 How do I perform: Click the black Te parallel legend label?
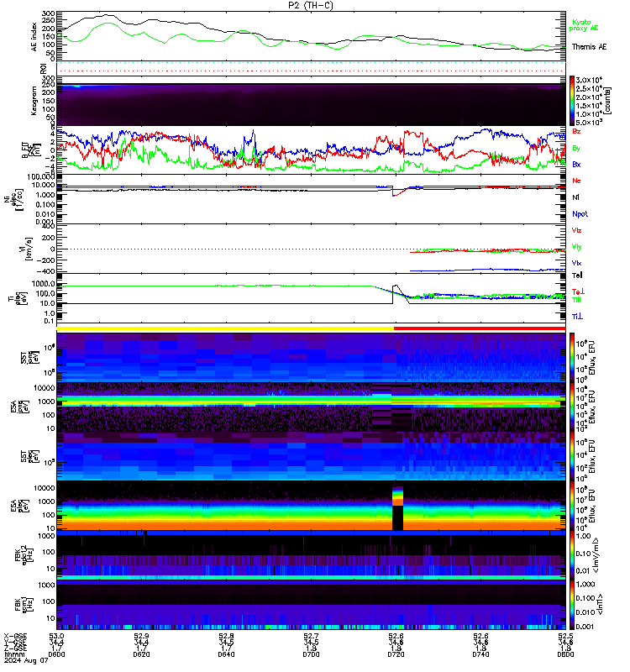(577, 276)
